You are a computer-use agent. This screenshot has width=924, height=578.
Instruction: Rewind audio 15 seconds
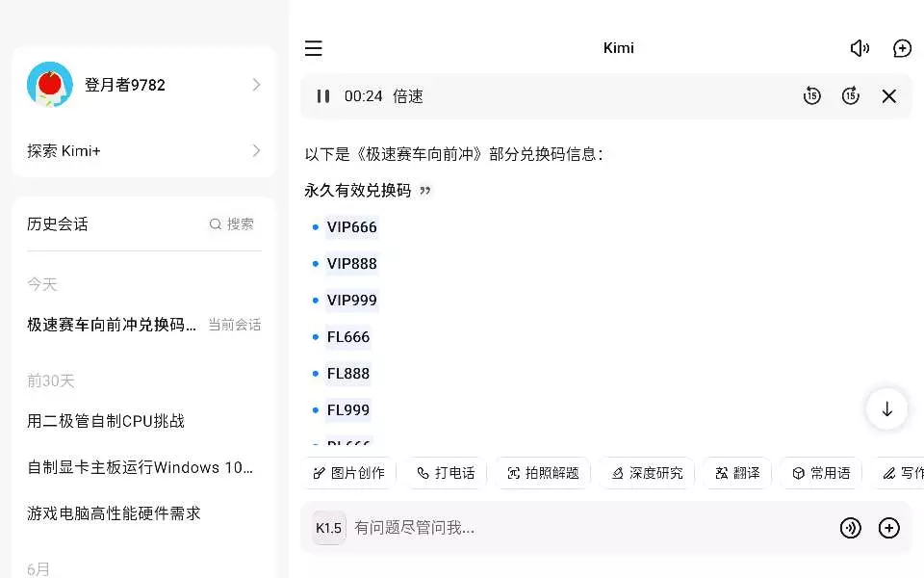(812, 96)
